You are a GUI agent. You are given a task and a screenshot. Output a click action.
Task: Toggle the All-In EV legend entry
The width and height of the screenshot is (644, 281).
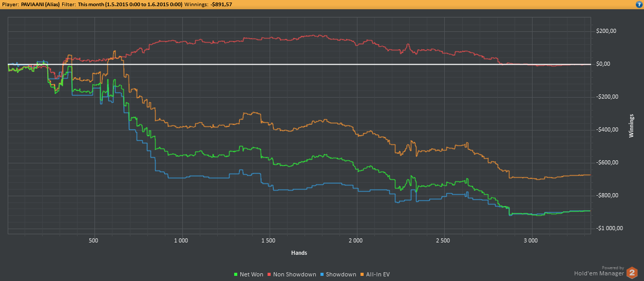[374, 274]
